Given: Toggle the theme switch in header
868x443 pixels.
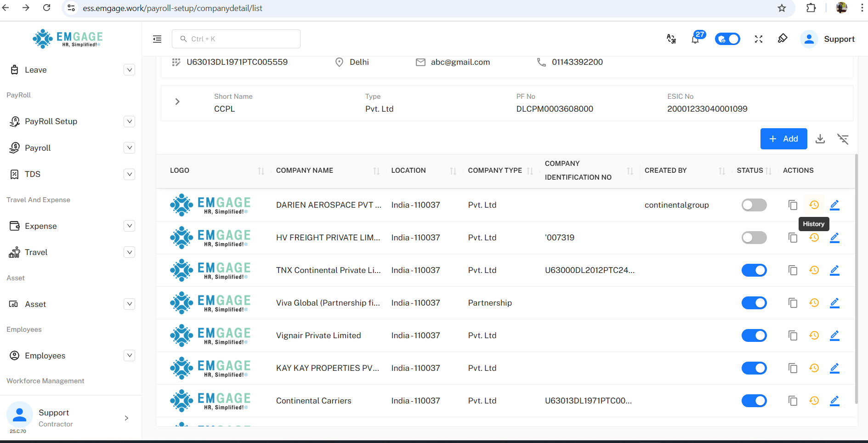Looking at the screenshot, I should pyautogui.click(x=727, y=39).
